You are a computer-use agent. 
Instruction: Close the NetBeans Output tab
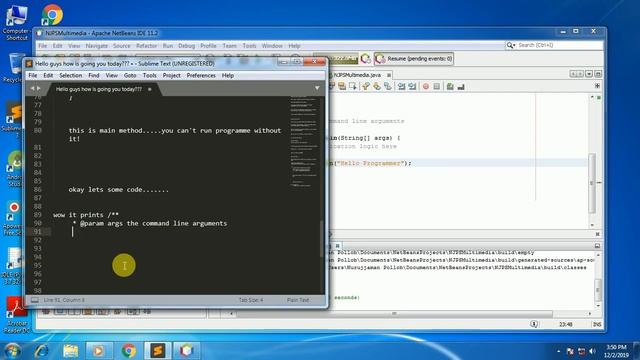coord(338,246)
